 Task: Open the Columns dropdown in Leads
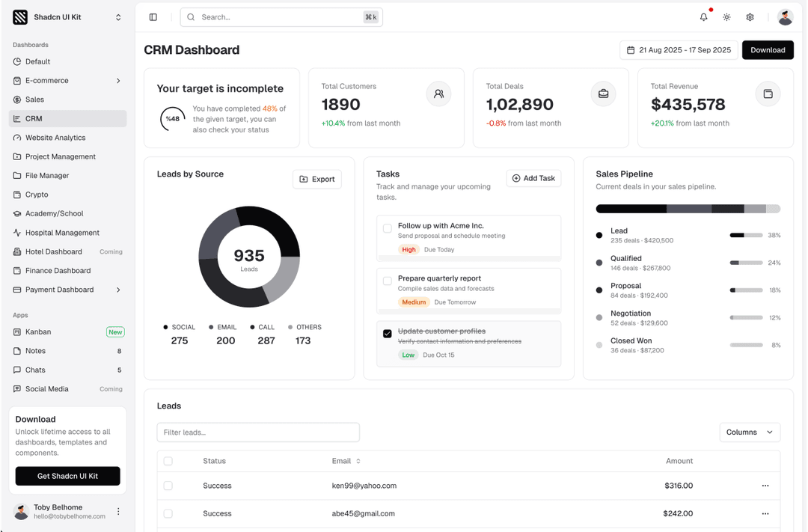(750, 432)
